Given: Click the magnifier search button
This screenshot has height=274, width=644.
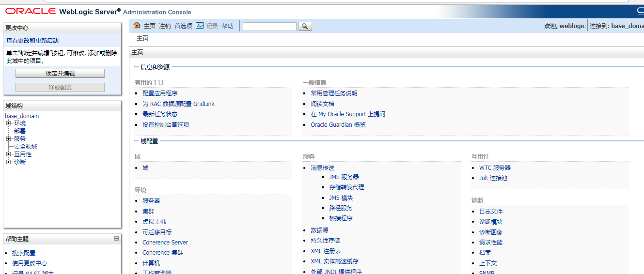Looking at the screenshot, I should (305, 26).
